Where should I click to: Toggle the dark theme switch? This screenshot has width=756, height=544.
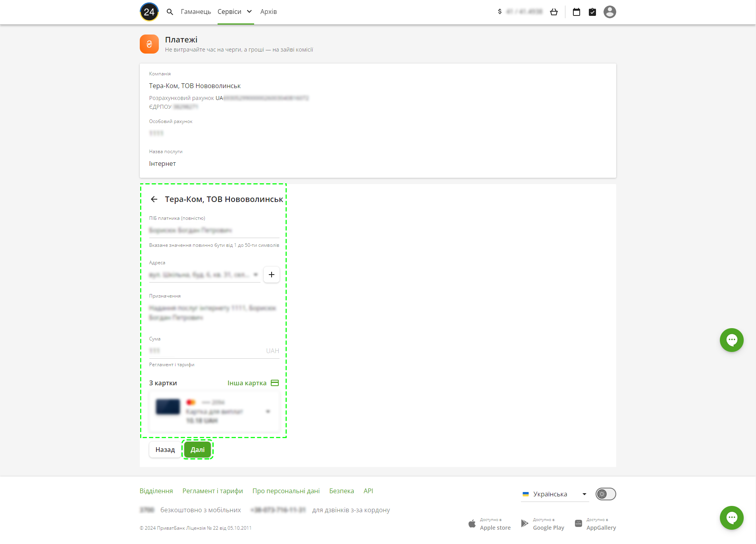pos(606,494)
